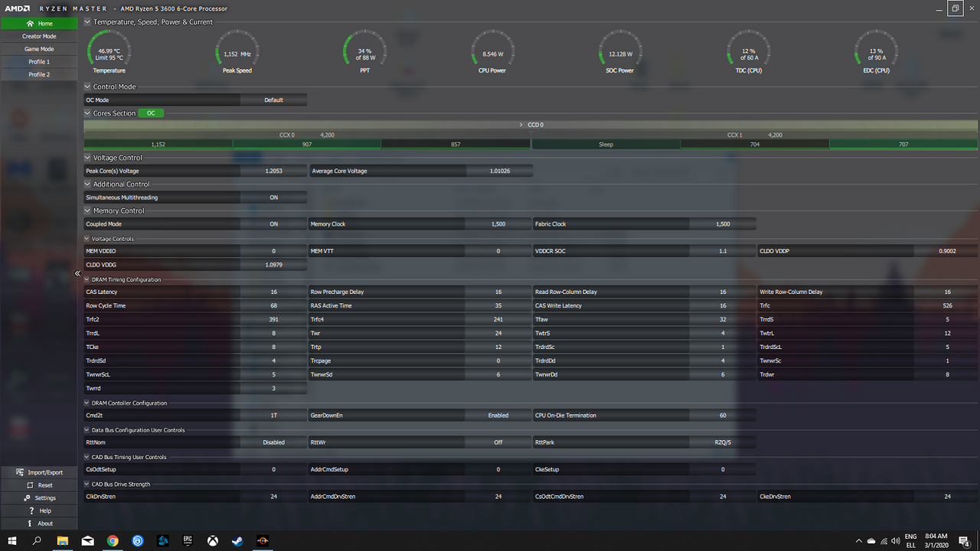This screenshot has height=551, width=980.
Task: Collapse CAD Bus Timing User Controls
Action: (87, 457)
